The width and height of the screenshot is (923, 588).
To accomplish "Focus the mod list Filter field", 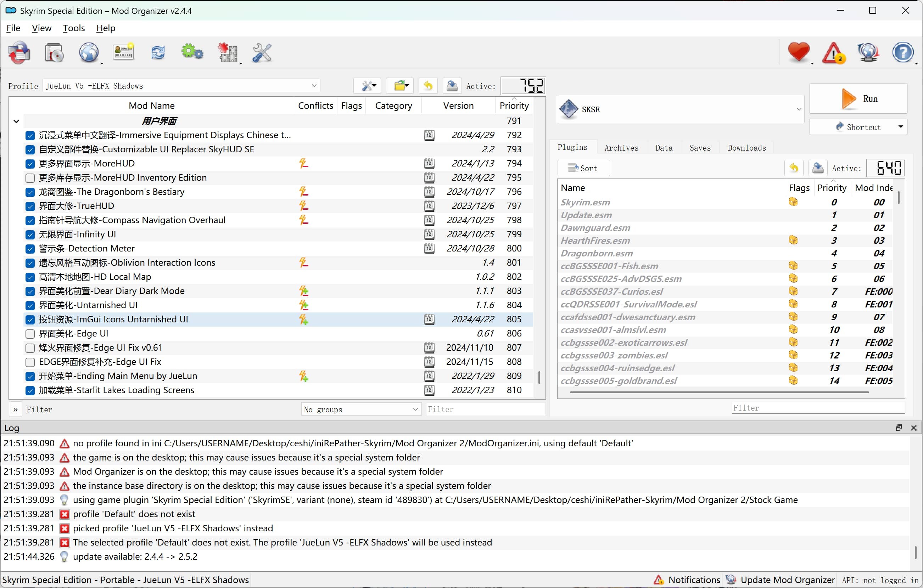I will (486, 409).
